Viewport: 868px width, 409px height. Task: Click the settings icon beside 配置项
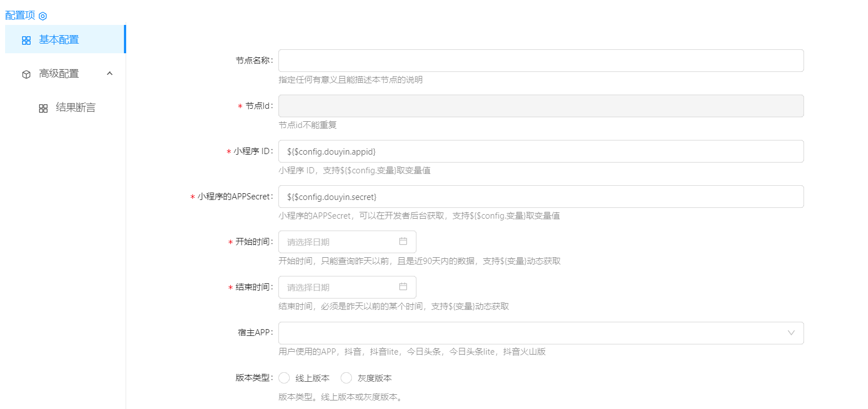click(42, 16)
